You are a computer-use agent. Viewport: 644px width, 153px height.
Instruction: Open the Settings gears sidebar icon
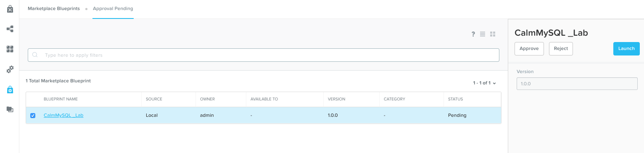10,69
